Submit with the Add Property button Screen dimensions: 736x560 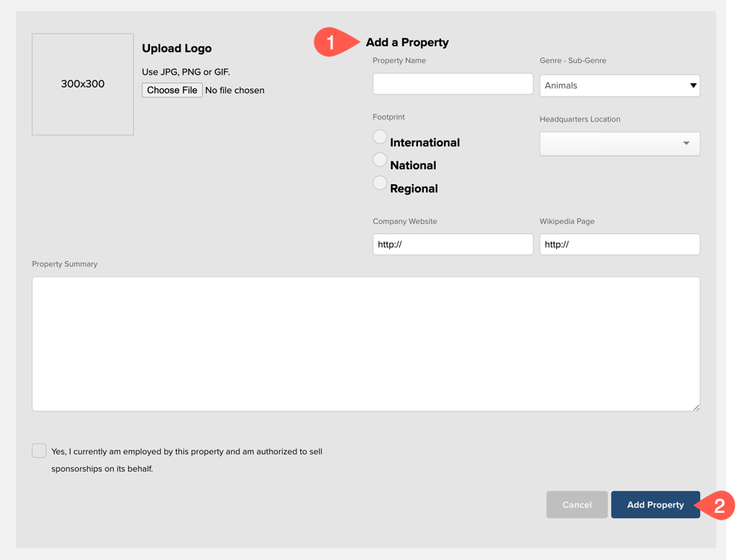(x=655, y=505)
